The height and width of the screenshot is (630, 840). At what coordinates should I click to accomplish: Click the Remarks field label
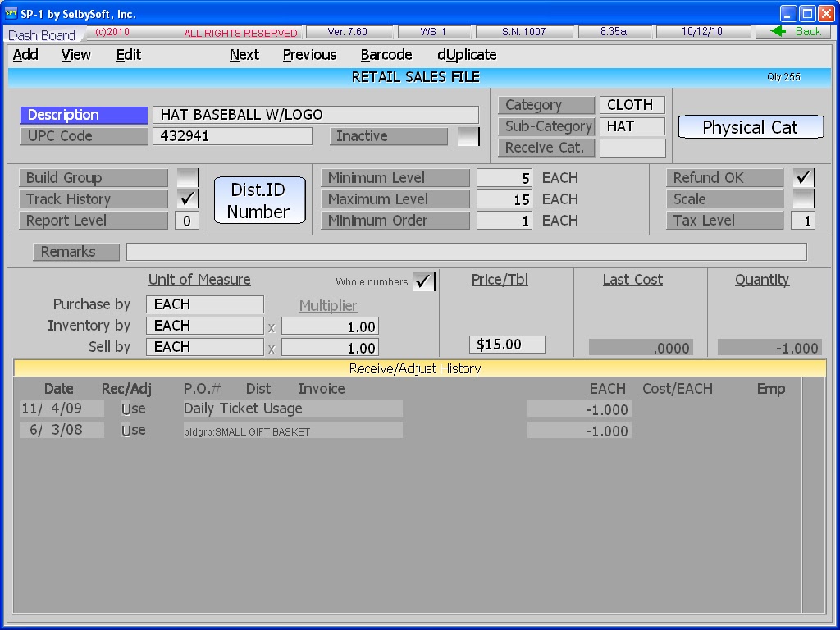pos(75,252)
